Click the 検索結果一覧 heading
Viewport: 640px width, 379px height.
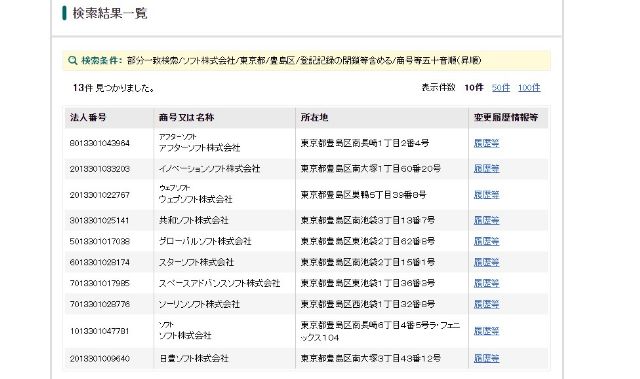[x=110, y=13]
